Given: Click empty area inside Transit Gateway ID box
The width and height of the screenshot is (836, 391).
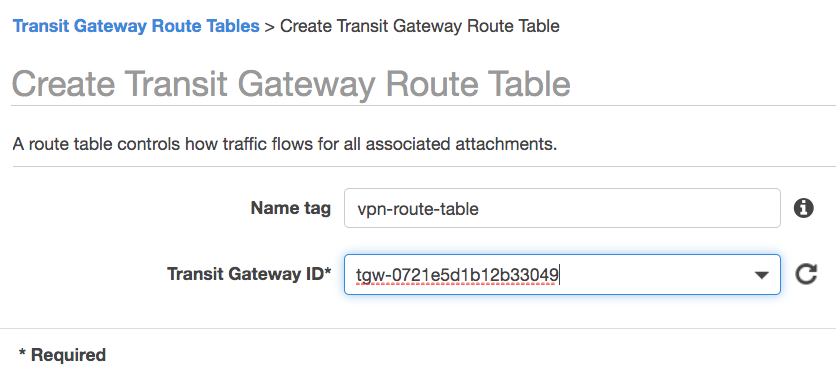Looking at the screenshot, I should 656,275.
